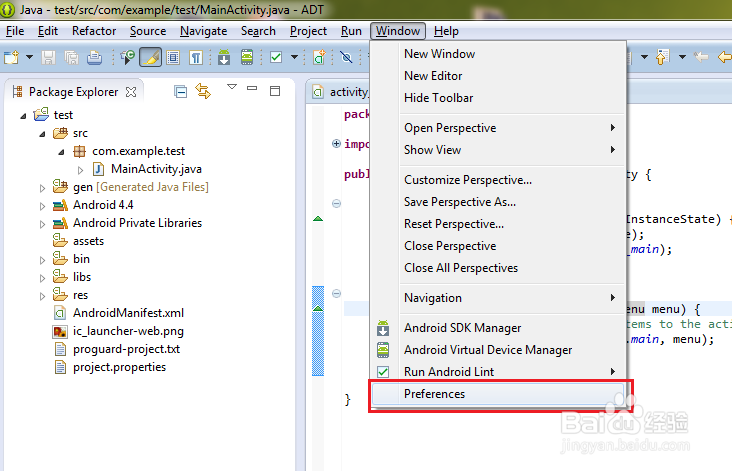Close the Package Explorer view tab
The image size is (732, 471).
point(131,92)
